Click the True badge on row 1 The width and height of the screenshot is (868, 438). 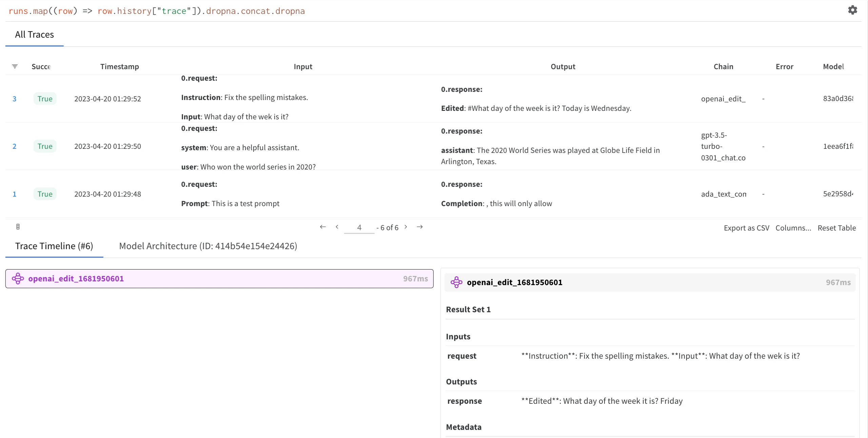click(x=45, y=194)
